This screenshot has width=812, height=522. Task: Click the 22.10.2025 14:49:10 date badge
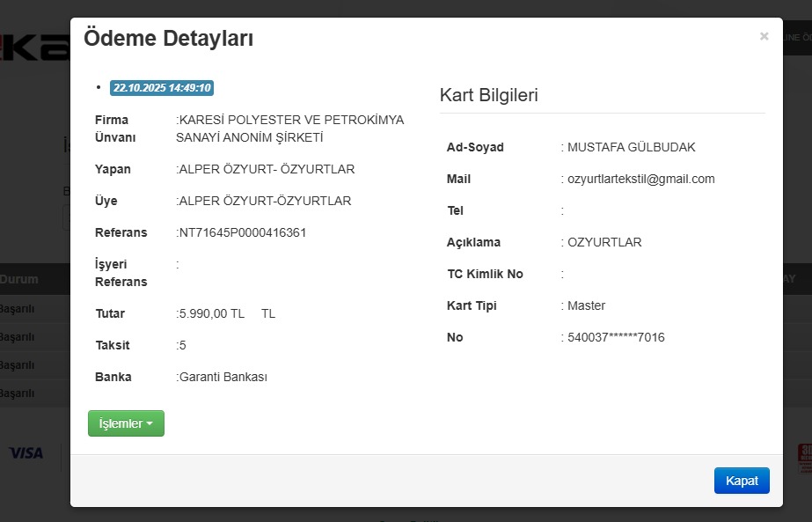click(162, 88)
